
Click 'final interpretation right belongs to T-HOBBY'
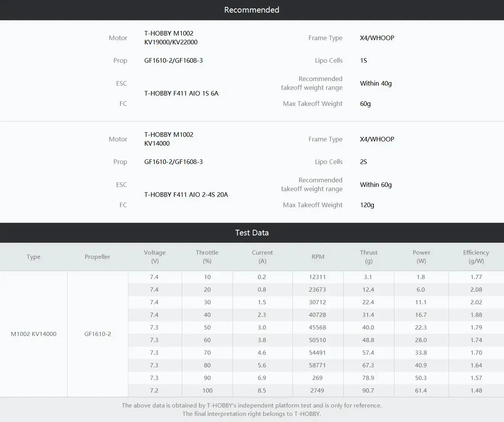[252, 414]
